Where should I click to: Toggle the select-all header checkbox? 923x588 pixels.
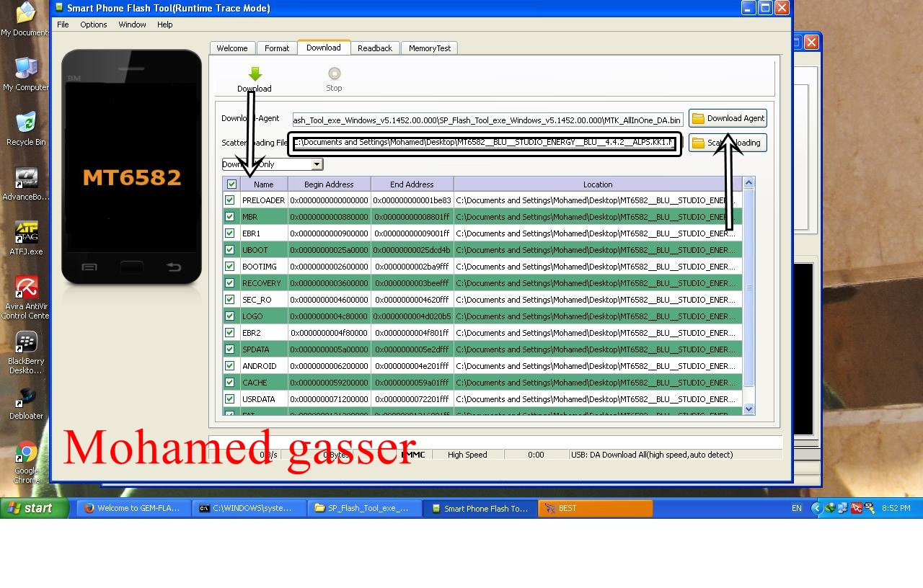(231, 184)
